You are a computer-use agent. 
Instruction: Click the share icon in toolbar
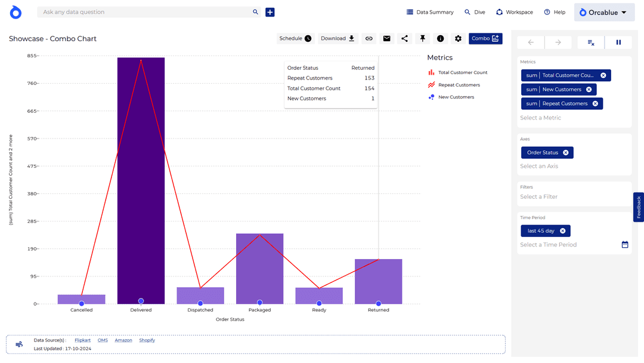404,39
